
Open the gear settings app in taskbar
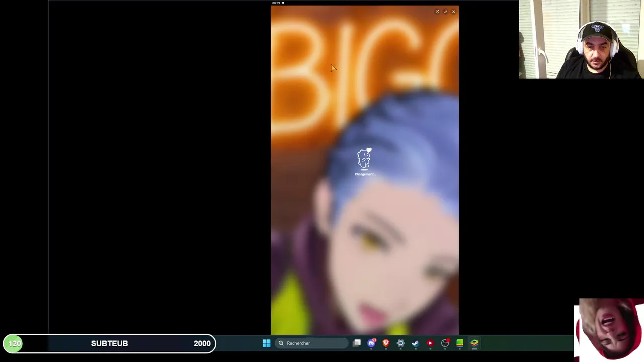(x=400, y=343)
